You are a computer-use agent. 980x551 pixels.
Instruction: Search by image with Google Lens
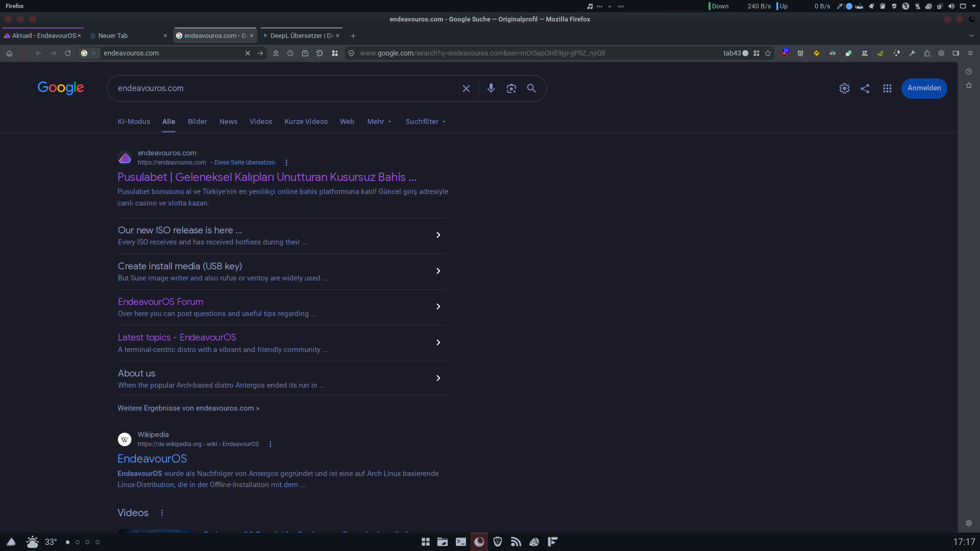click(x=511, y=88)
